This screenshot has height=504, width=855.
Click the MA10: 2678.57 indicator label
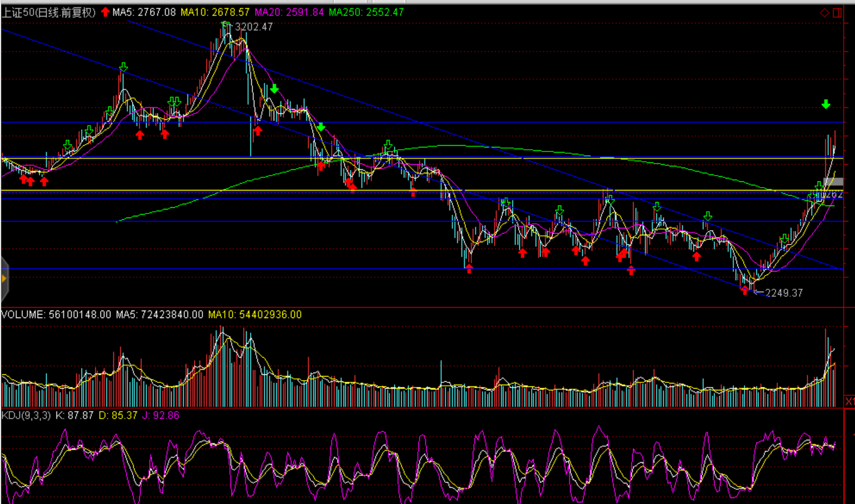click(215, 12)
